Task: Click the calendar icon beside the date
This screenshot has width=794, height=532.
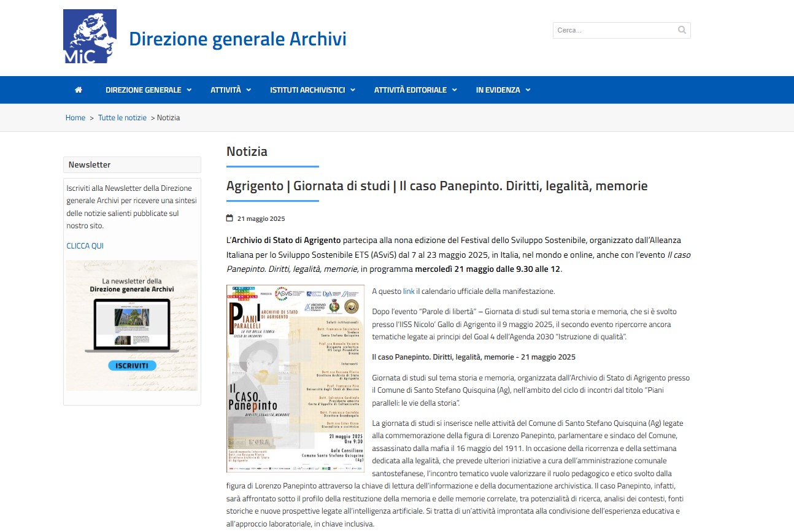Action: tap(229, 218)
